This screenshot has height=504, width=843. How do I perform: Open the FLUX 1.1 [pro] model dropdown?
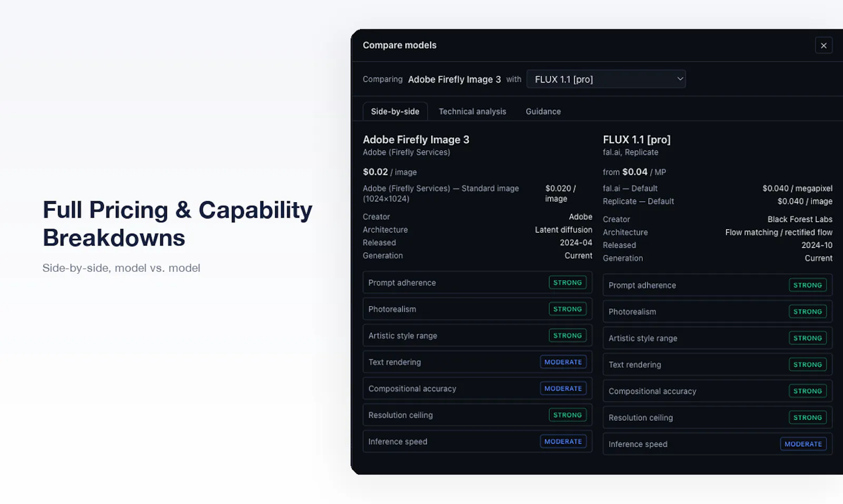pos(606,79)
